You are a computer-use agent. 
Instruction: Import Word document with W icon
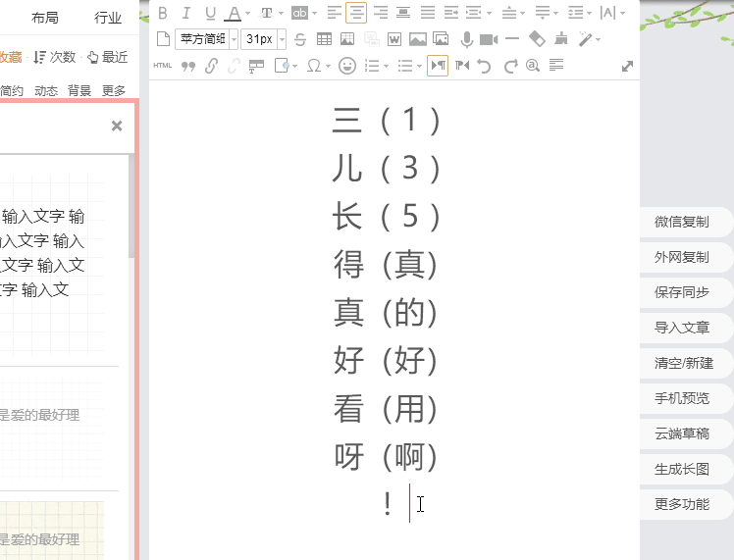tap(394, 39)
